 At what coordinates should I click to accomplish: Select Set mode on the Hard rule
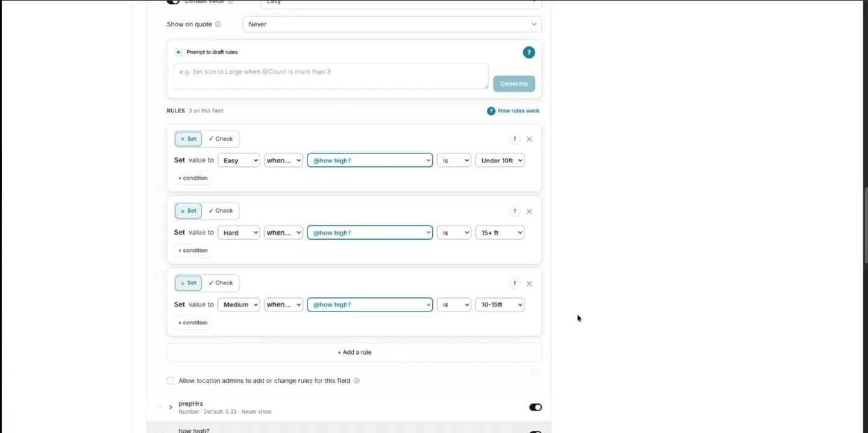click(x=189, y=211)
